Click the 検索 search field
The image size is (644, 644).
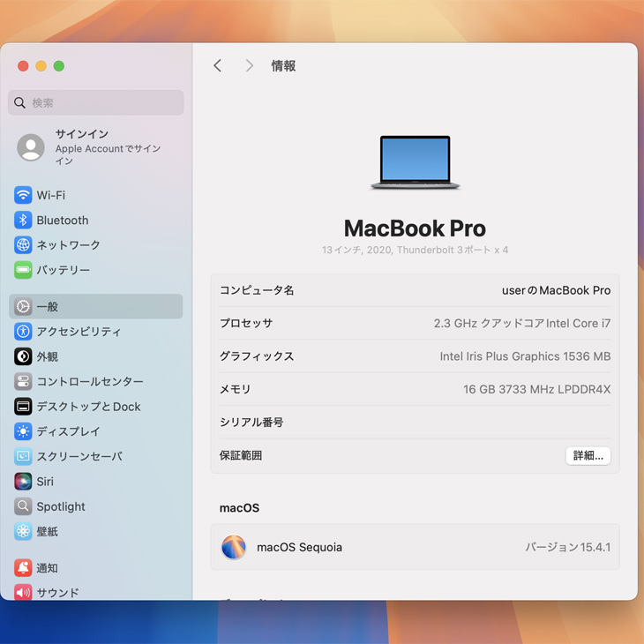95,102
